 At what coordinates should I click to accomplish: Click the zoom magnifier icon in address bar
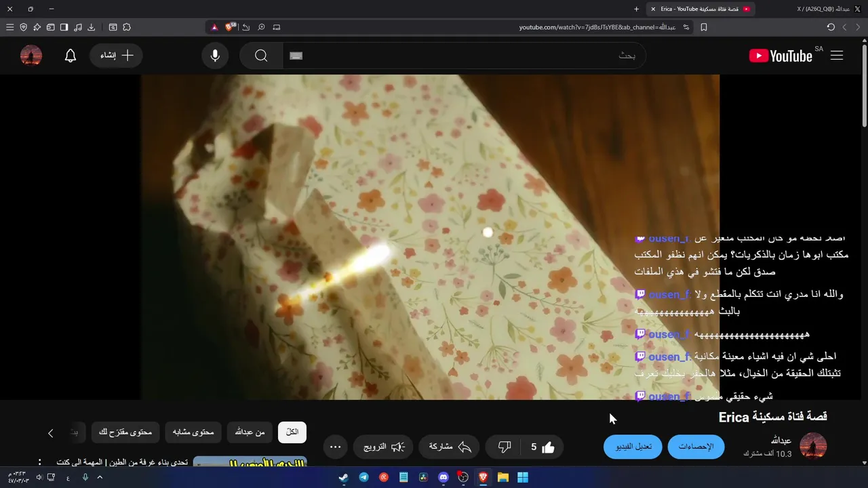click(x=261, y=27)
